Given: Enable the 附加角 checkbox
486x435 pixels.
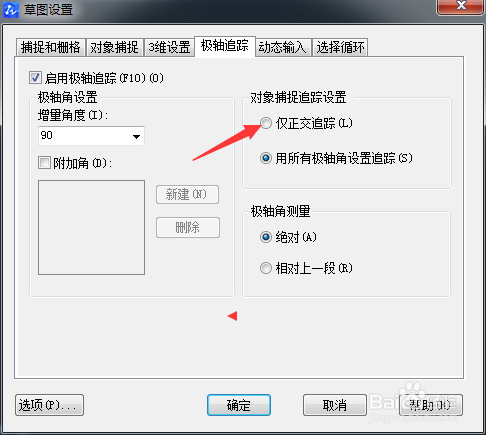Looking at the screenshot, I should 44,163.
